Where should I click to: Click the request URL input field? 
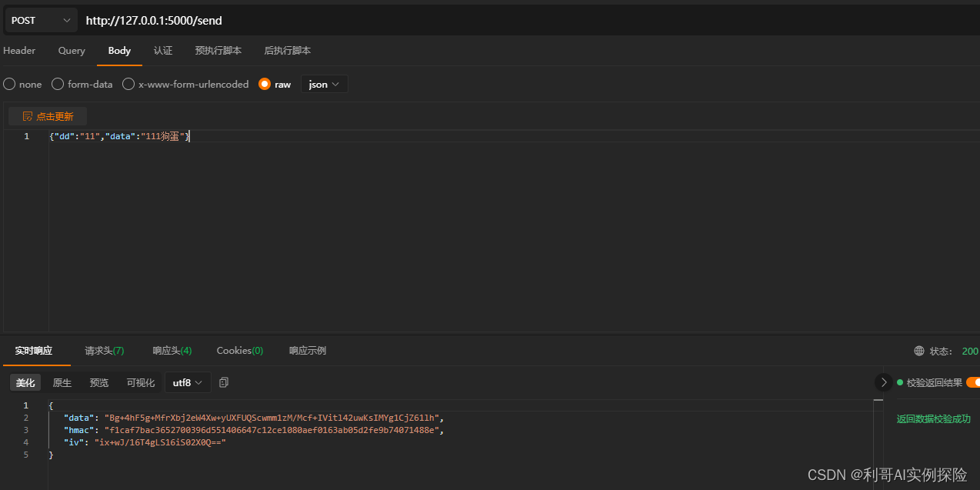531,21
